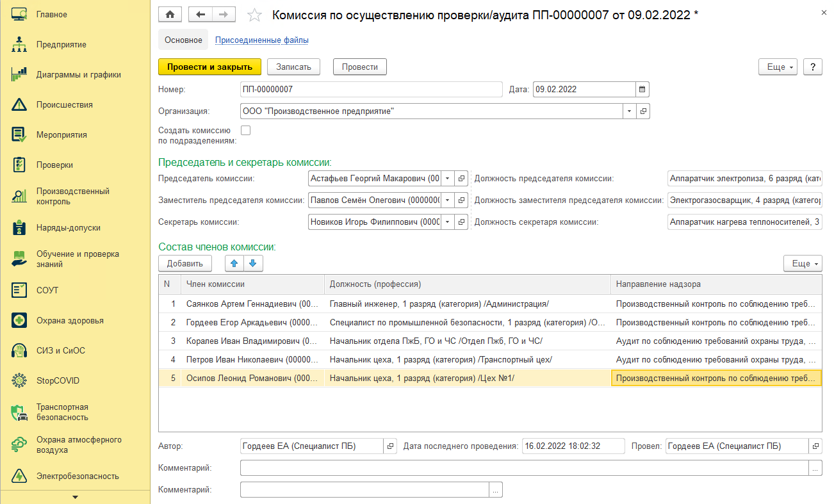The height and width of the screenshot is (504, 834).
Task: Open Производственный контроль section icon
Action: (19, 197)
